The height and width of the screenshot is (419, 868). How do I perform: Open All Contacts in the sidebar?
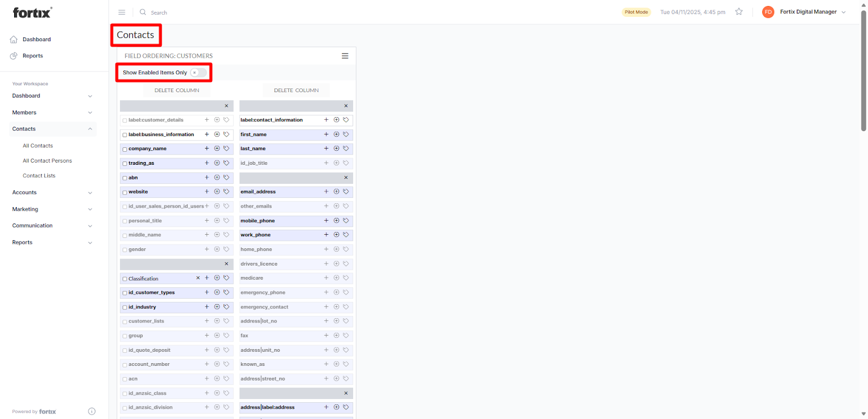click(38, 146)
